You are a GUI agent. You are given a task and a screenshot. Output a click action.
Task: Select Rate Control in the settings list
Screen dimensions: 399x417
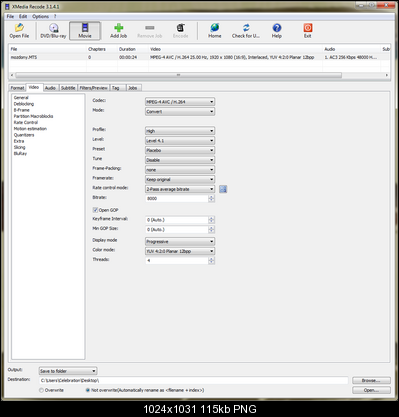[x=26, y=122]
